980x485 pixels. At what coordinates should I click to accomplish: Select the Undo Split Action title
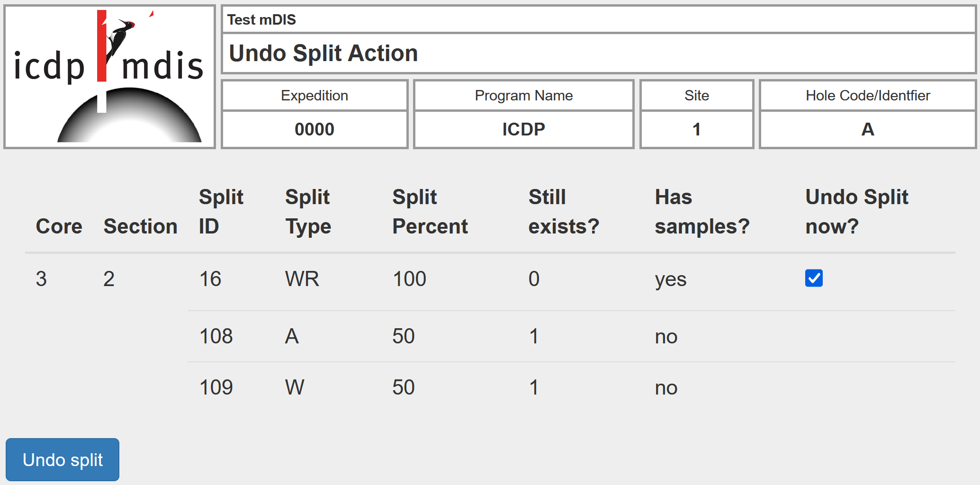click(x=323, y=53)
